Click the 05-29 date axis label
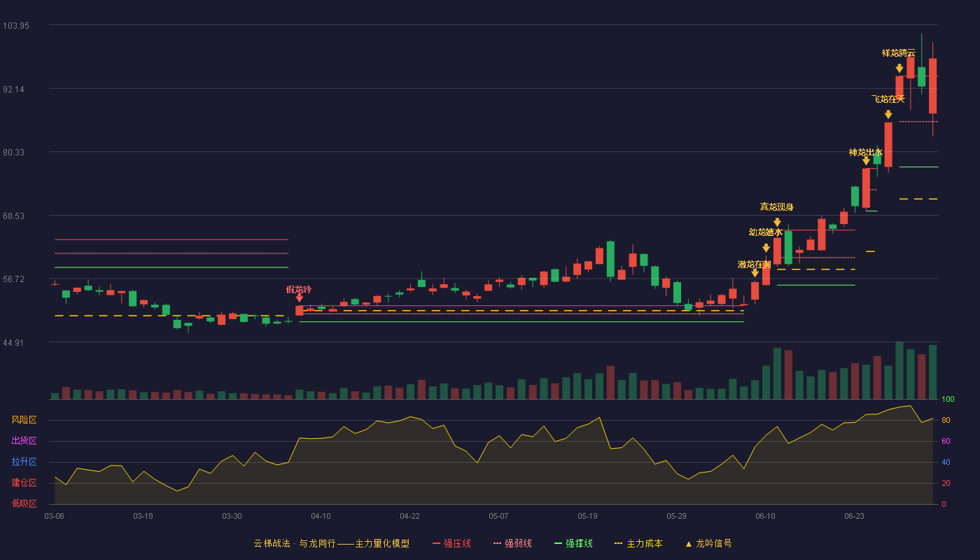980x560 pixels. point(676,516)
